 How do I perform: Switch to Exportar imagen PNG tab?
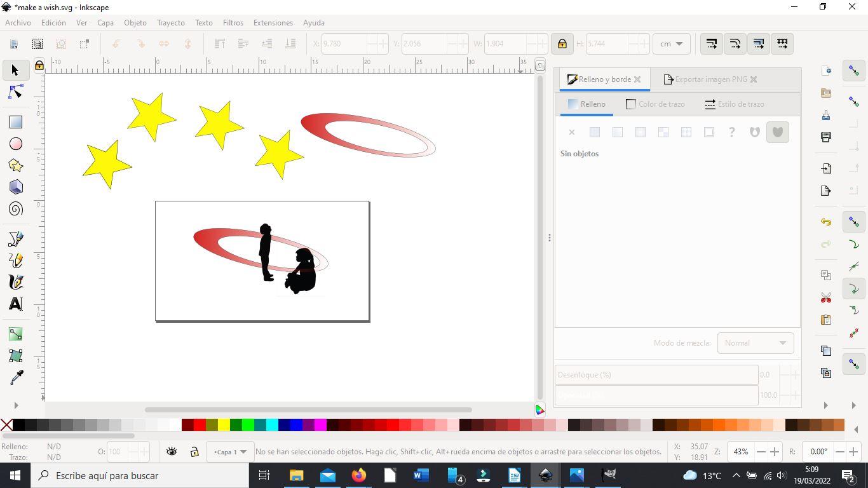710,79
